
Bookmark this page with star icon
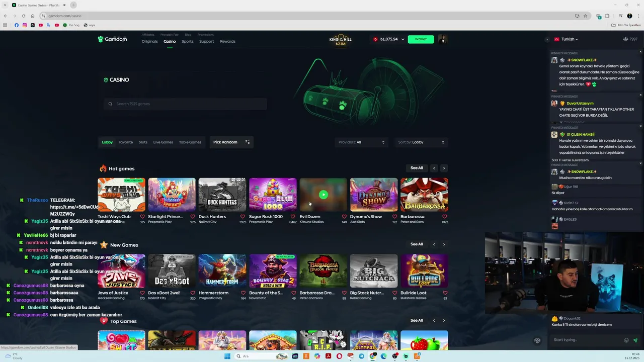pyautogui.click(x=585, y=16)
